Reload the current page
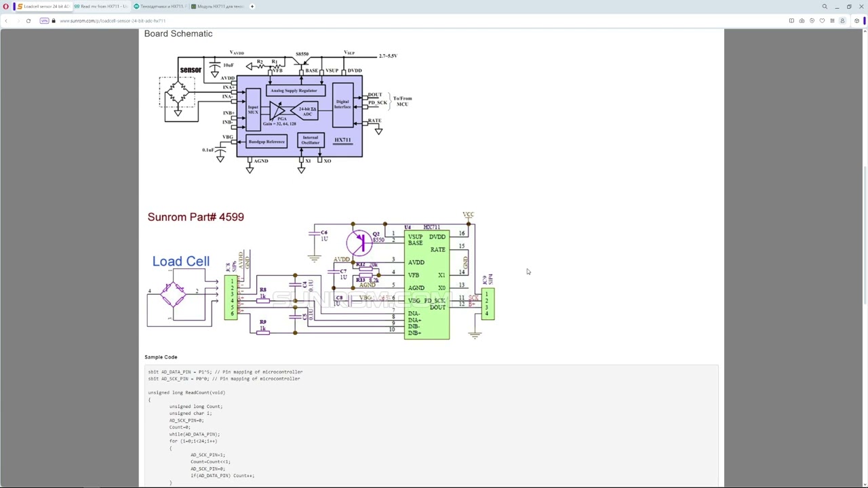 point(28,21)
